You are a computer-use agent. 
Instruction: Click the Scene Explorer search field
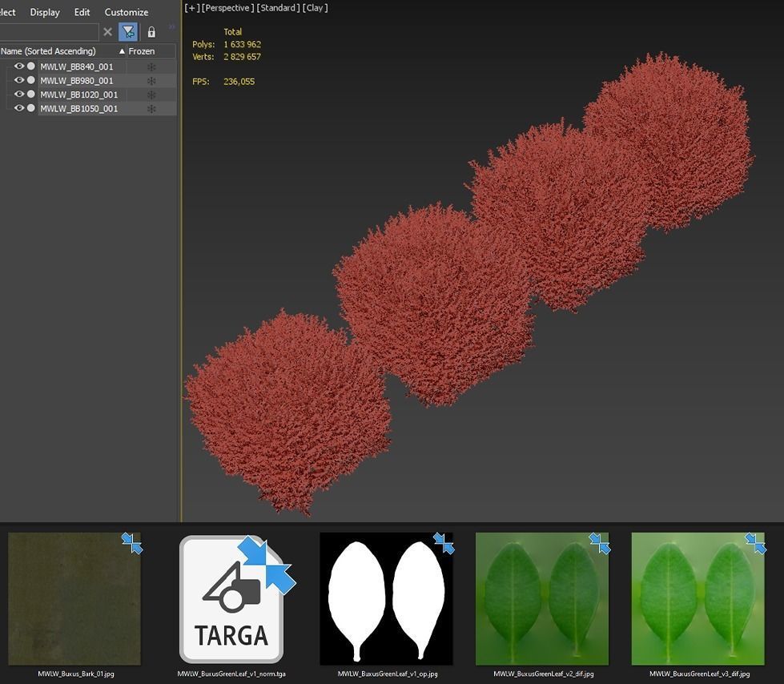click(49, 32)
